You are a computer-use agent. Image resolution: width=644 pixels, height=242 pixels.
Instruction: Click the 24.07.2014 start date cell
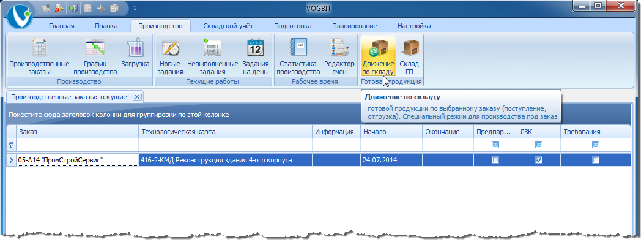(x=391, y=160)
